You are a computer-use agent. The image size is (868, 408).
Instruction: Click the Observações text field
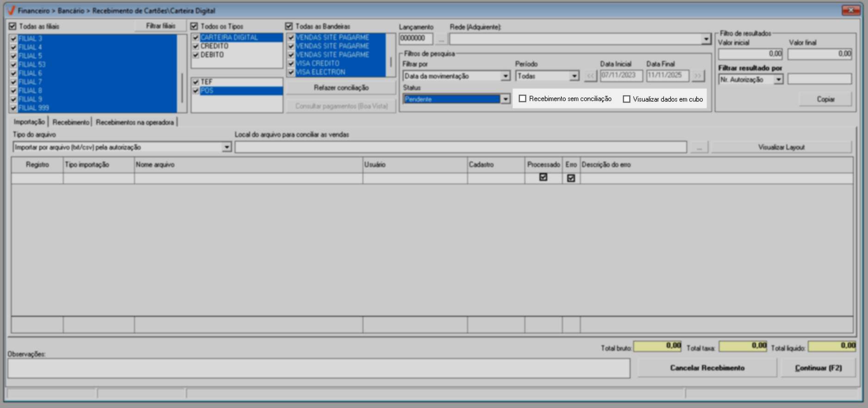point(319,368)
